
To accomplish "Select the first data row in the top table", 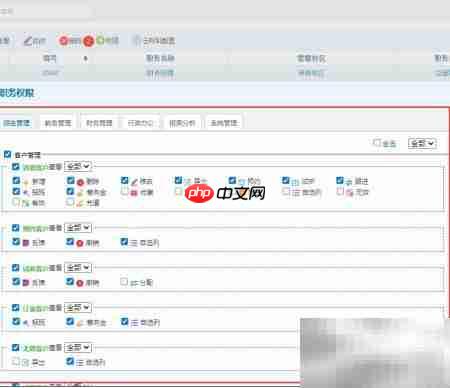I will 225,73.
